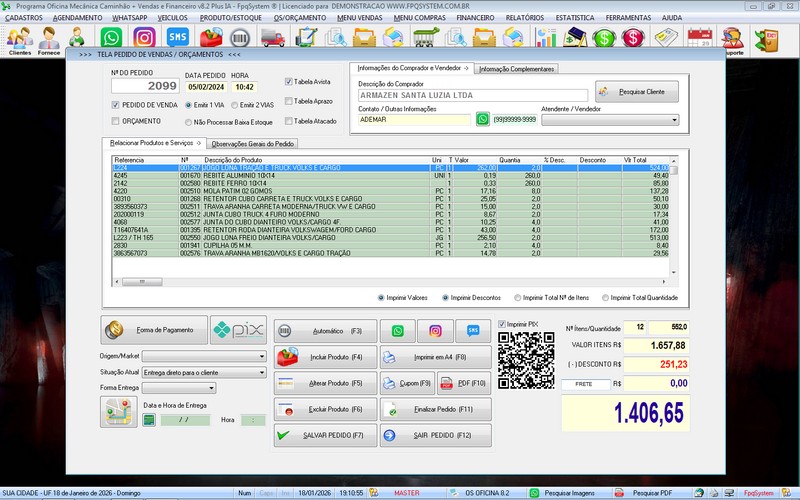Switch to the Informação Complementares tab
The width and height of the screenshot is (800, 500).
tap(516, 69)
